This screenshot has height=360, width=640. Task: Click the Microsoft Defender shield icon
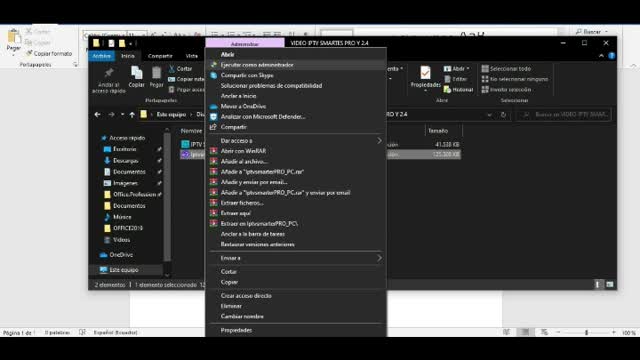(x=213, y=117)
